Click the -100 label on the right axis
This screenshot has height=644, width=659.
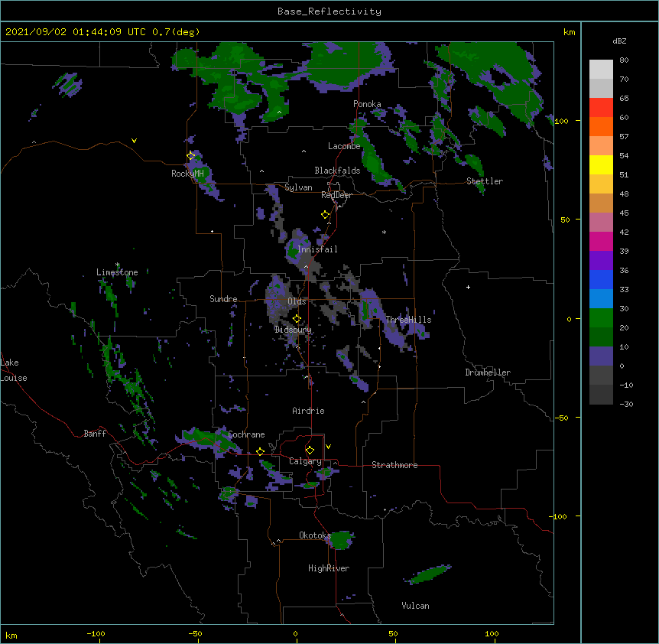coord(558,516)
